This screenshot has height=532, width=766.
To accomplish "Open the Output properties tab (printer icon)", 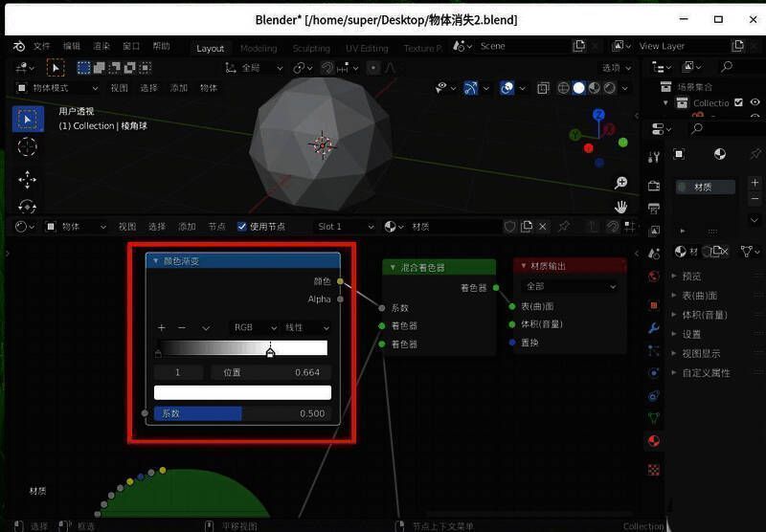I will 654,209.
